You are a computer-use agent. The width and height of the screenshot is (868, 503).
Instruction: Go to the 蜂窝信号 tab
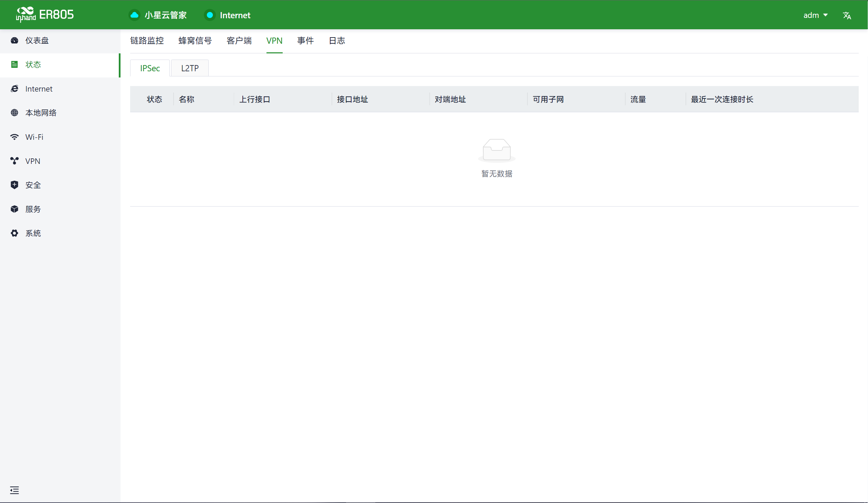coord(195,41)
